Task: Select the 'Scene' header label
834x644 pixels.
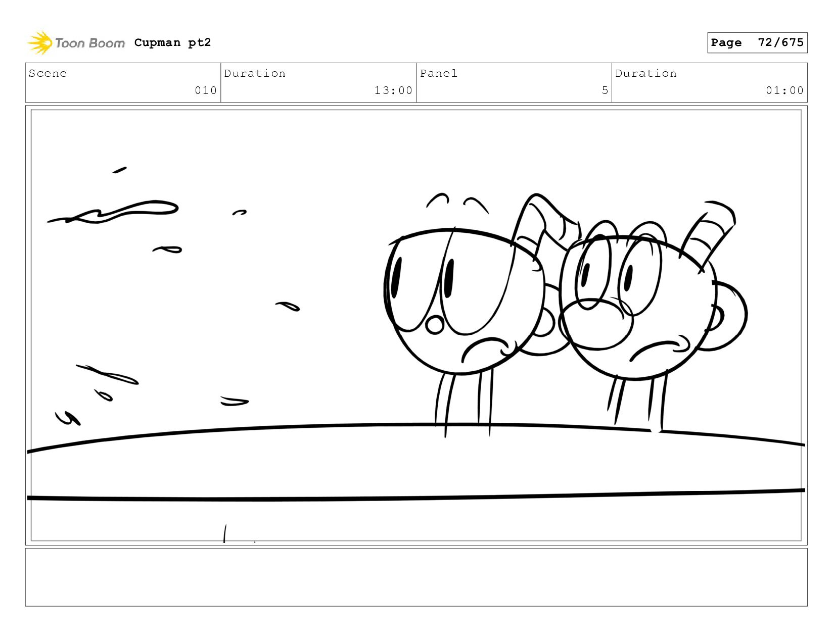Action: click(x=48, y=73)
